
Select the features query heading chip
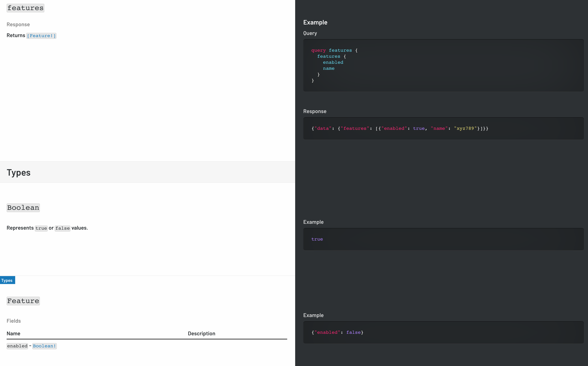pyautogui.click(x=25, y=8)
